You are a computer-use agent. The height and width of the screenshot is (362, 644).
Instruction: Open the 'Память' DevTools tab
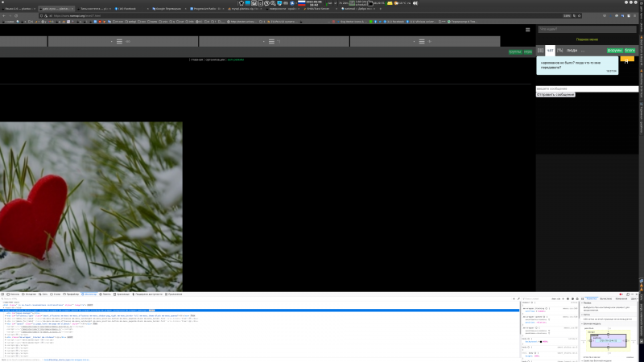pos(105,294)
